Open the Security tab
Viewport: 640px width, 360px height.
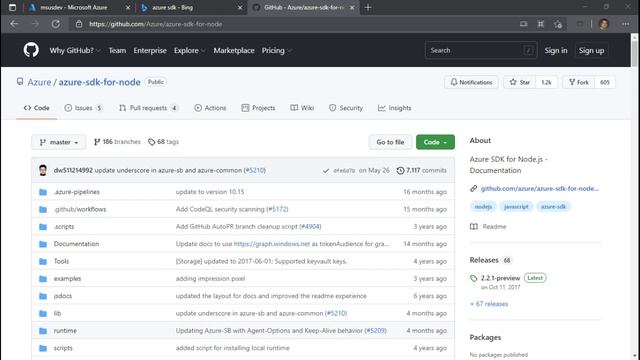346,108
